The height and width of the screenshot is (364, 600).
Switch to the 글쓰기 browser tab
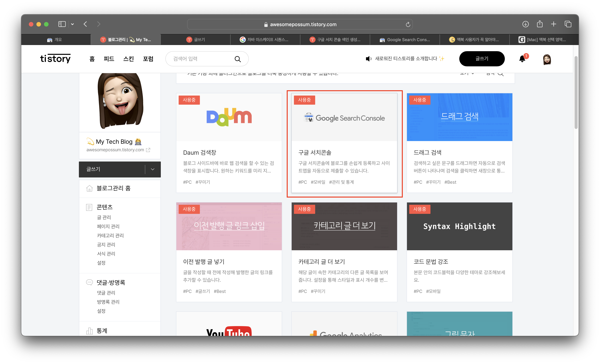(196, 39)
